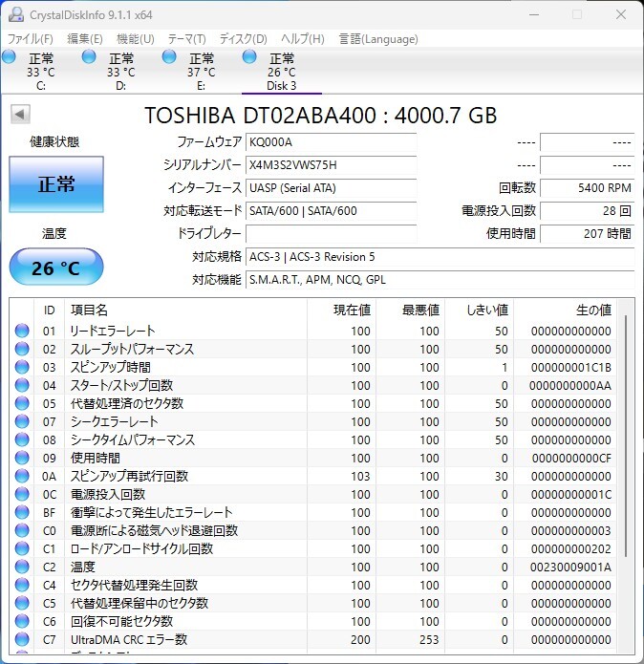The height and width of the screenshot is (664, 644).
Task: Open the ヘルプ(H) menu
Action: (303, 39)
